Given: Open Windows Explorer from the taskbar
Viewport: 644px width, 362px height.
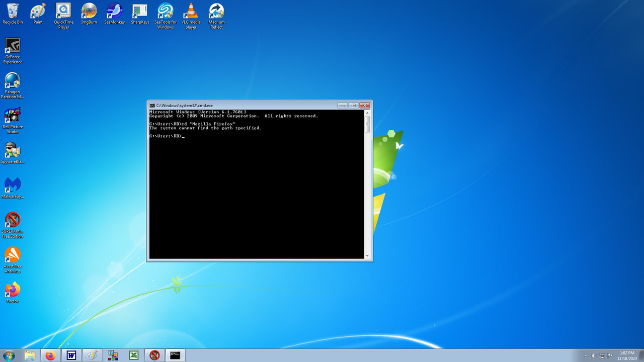Looking at the screenshot, I should [x=30, y=355].
